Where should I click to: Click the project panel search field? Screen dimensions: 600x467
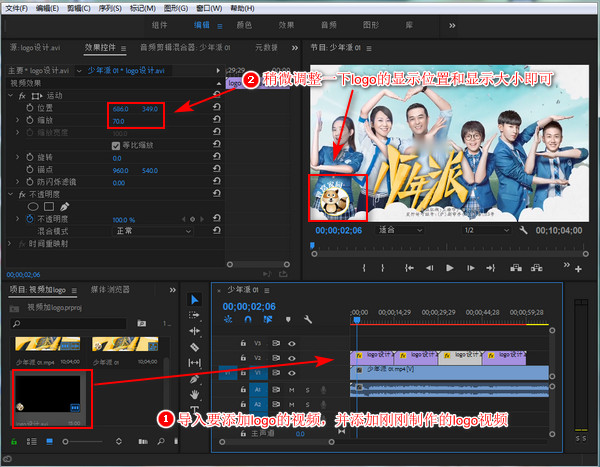tap(68, 323)
